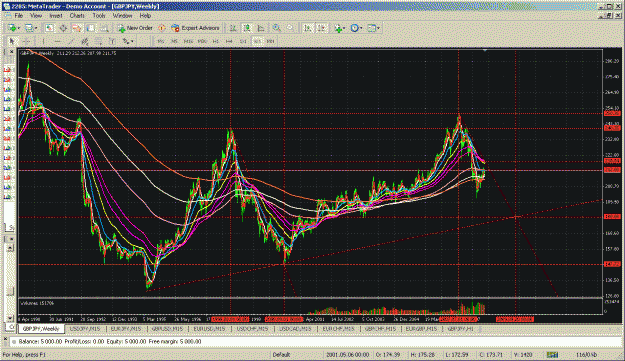Screen dimensions: 625x361
Task: Open the Data Window panel
Action: coord(63,28)
